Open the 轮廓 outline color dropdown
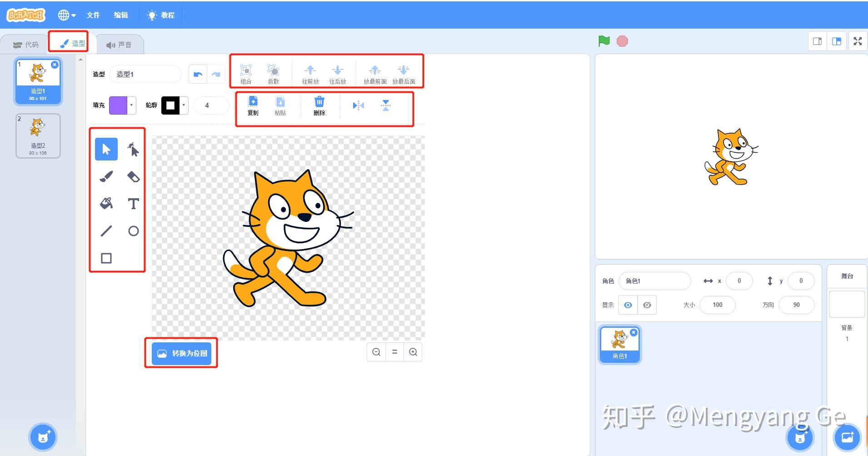Image resolution: width=868 pixels, height=456 pixels. click(184, 105)
